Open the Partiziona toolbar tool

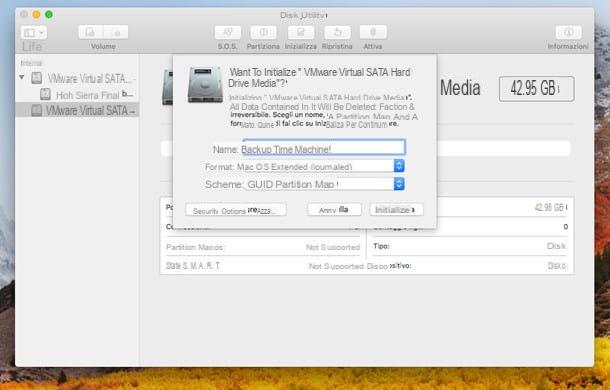tap(263, 32)
